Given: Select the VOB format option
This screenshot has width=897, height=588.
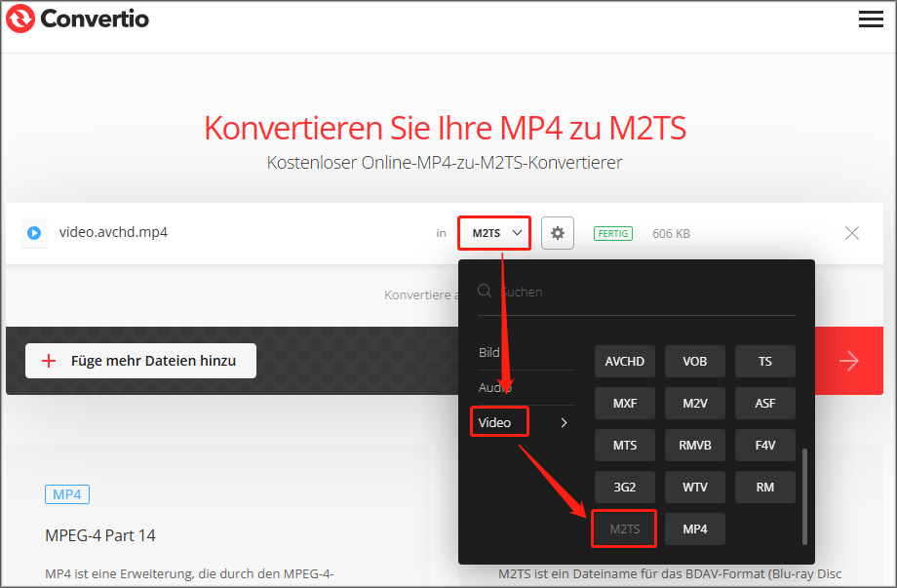Looking at the screenshot, I should pyautogui.click(x=694, y=361).
